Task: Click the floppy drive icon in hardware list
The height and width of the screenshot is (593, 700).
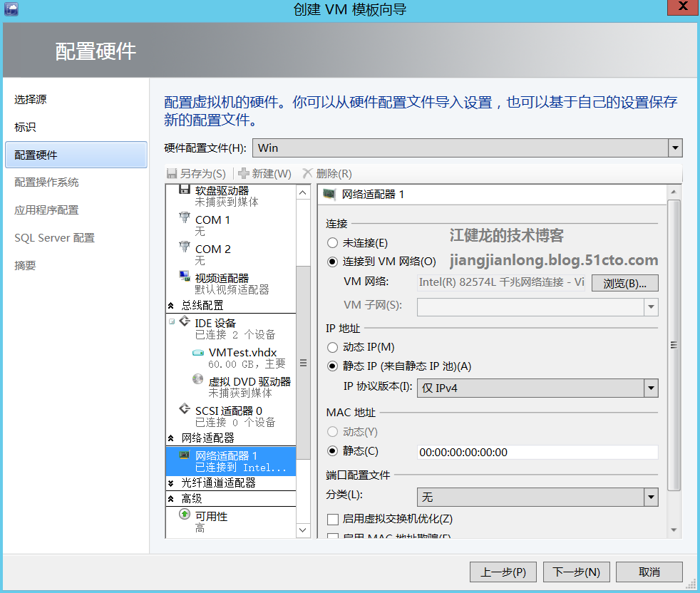Action: (185, 190)
